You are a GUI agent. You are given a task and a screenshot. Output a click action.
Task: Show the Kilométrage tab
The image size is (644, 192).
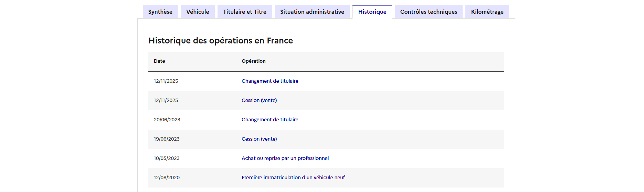pyautogui.click(x=487, y=12)
